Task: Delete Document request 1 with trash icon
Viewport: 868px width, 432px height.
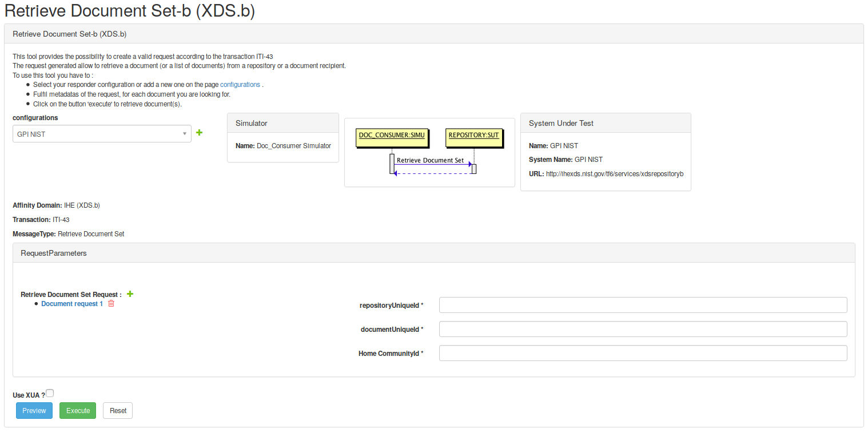Action: click(112, 304)
